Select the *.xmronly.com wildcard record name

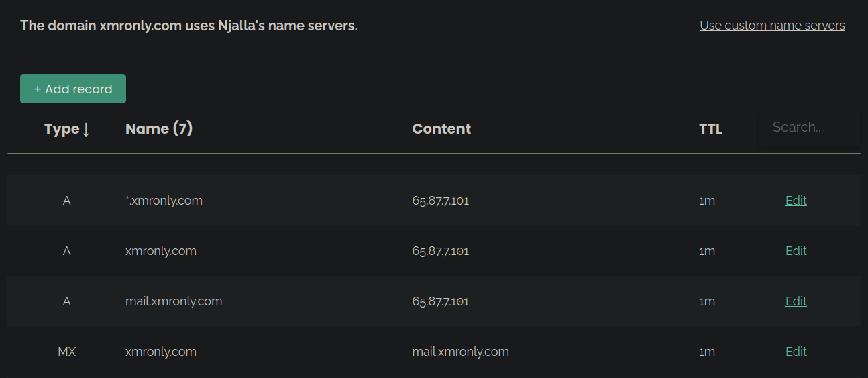(x=164, y=201)
